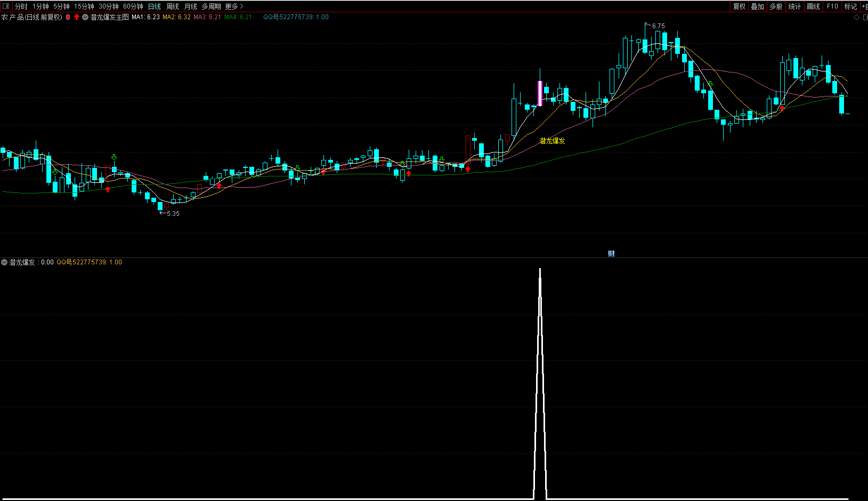This screenshot has width=868, height=501.
Task: Click the MA2: 6.32 value
Action: click(176, 17)
